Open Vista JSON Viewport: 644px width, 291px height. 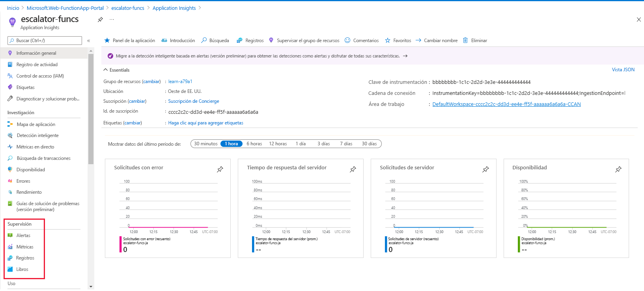coord(623,70)
